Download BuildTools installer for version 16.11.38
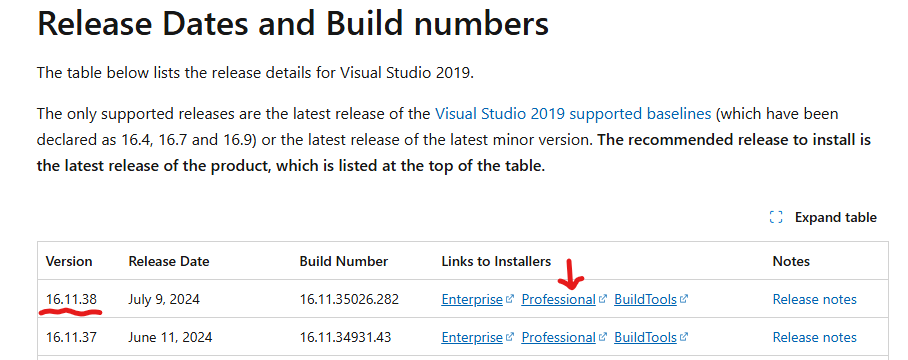908x360 pixels. [646, 300]
